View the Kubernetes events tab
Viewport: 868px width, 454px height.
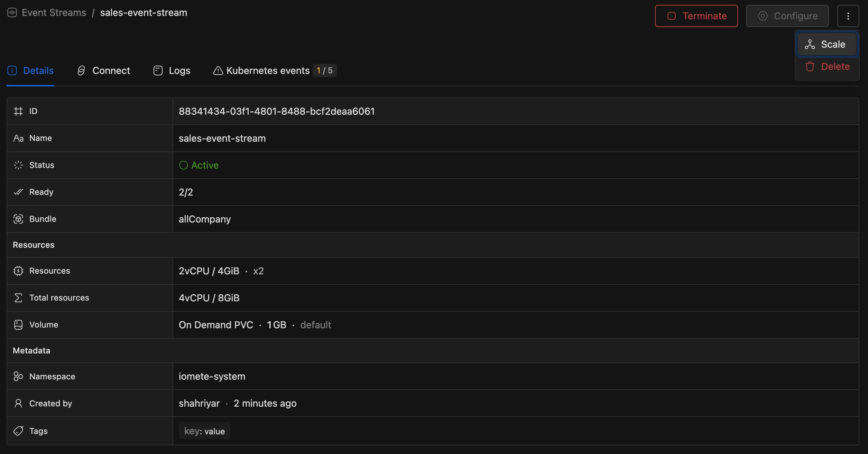[268, 70]
